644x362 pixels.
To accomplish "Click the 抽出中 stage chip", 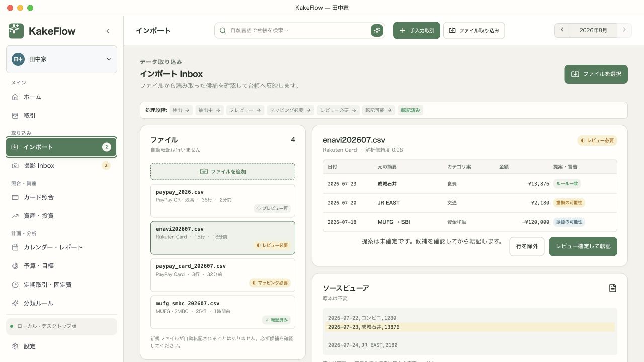I will 210,110.
